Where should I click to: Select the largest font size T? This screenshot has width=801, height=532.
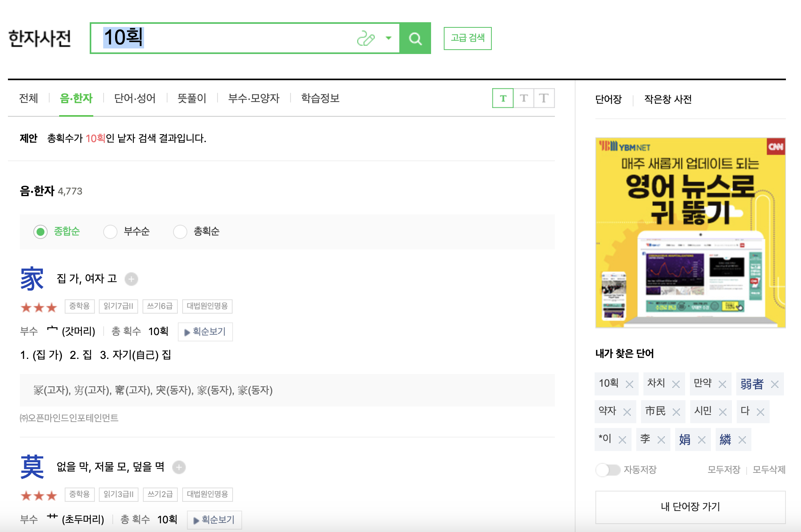pos(544,98)
